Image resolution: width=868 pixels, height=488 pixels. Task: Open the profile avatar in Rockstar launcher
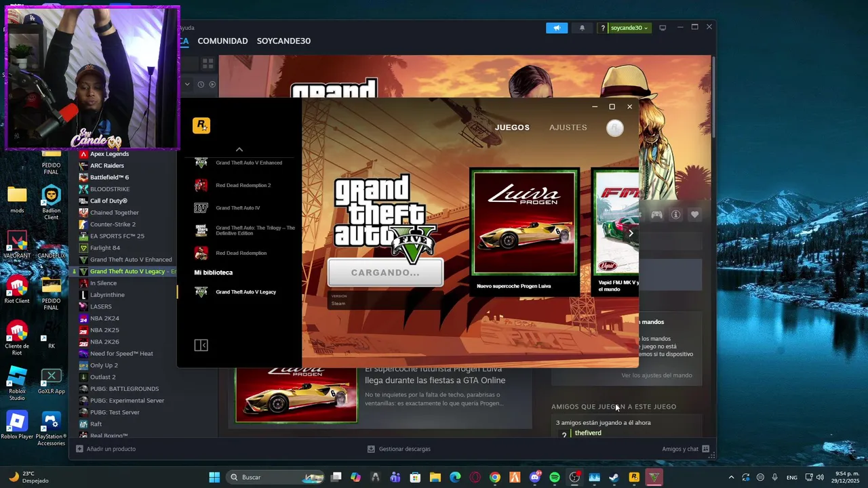[x=615, y=128]
